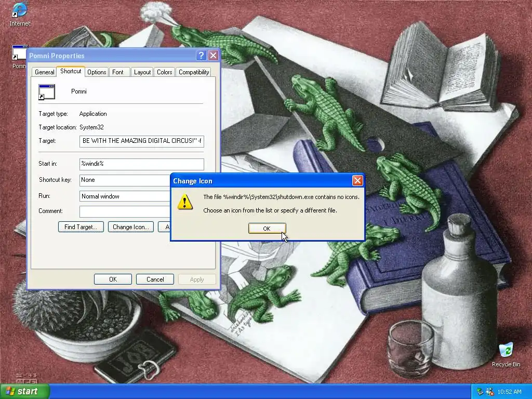Click the tray icon right beside the clock
This screenshot has width=532, height=399.
[x=489, y=392]
